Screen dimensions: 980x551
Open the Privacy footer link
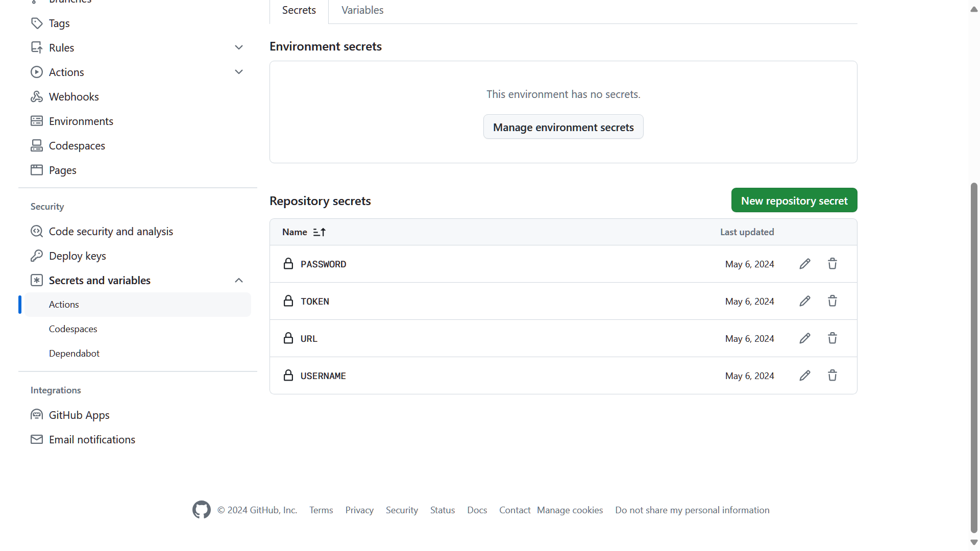point(359,510)
